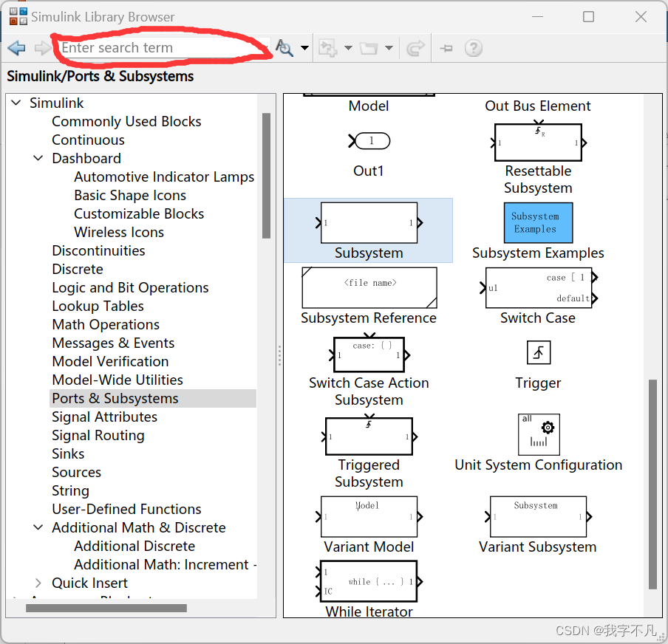Click the pane splitter handle dots
The width and height of the screenshot is (668, 644).
279,355
